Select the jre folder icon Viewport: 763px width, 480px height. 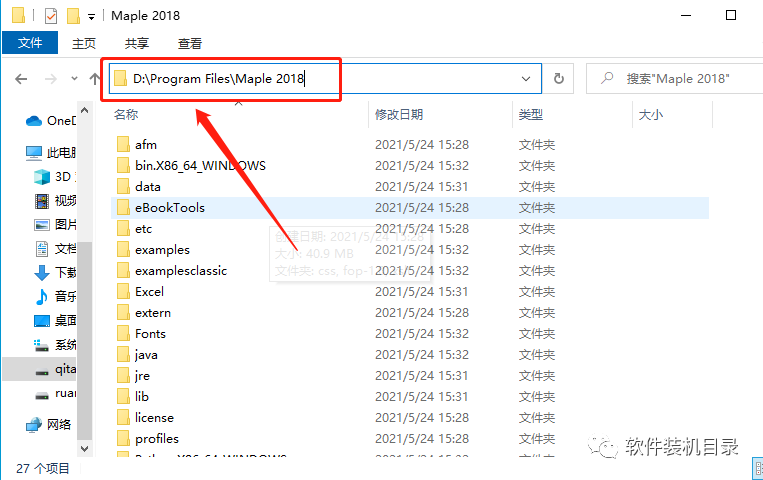pos(123,375)
